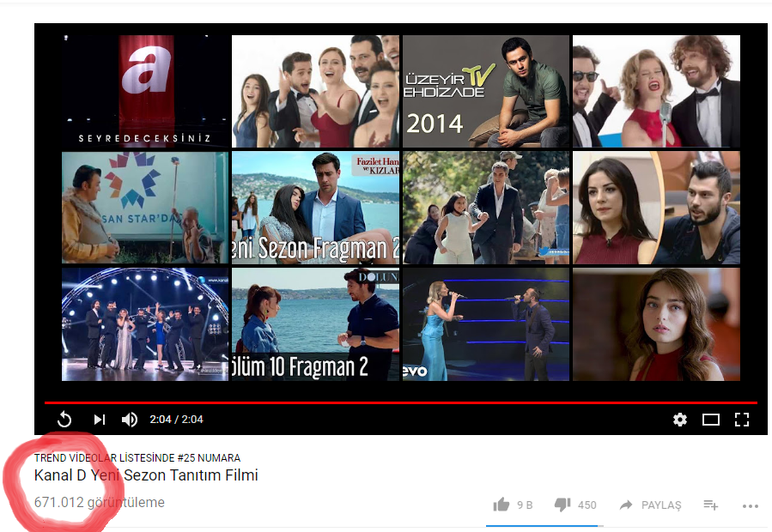Image resolution: width=772 pixels, height=532 pixels.
Task: Click the replay video icon
Action: (x=64, y=420)
